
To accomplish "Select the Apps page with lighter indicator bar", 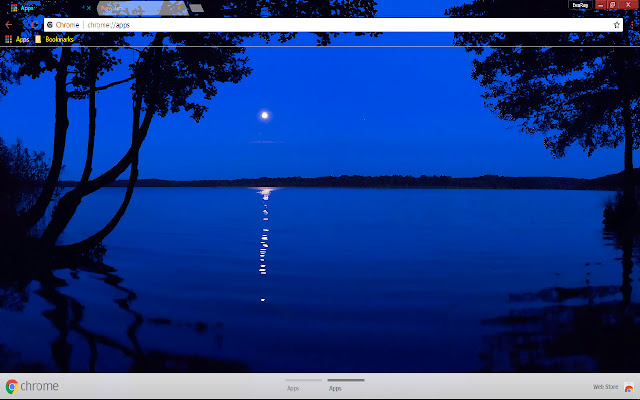I will tap(304, 385).
